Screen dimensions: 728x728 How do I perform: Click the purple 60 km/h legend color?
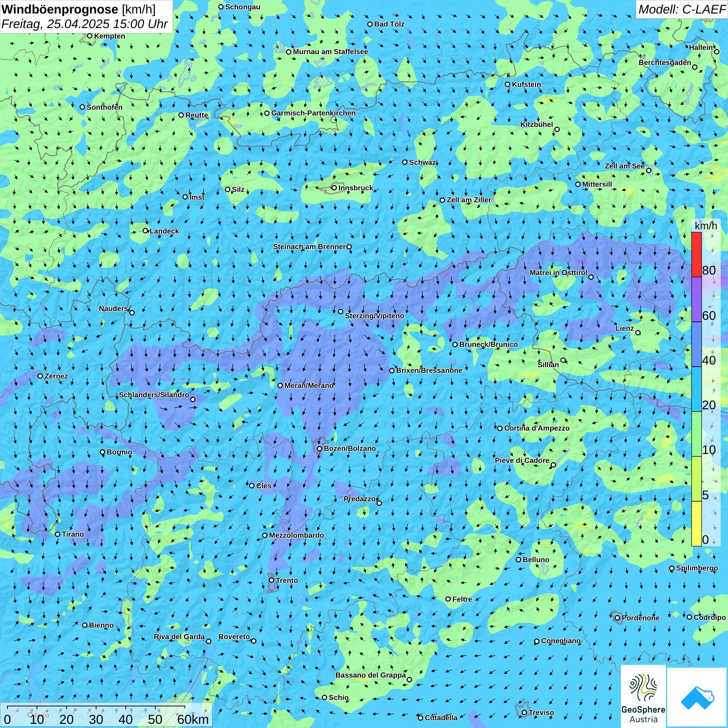pyautogui.click(x=696, y=300)
